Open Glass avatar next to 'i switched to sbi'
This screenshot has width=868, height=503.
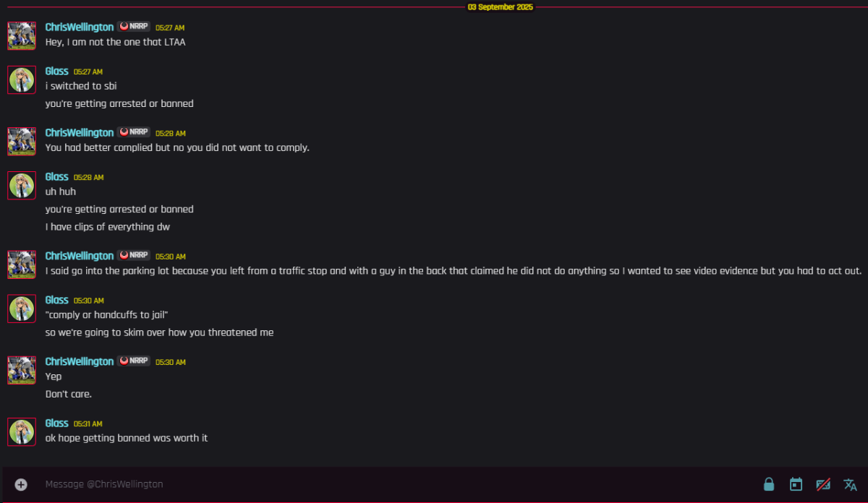click(22, 79)
